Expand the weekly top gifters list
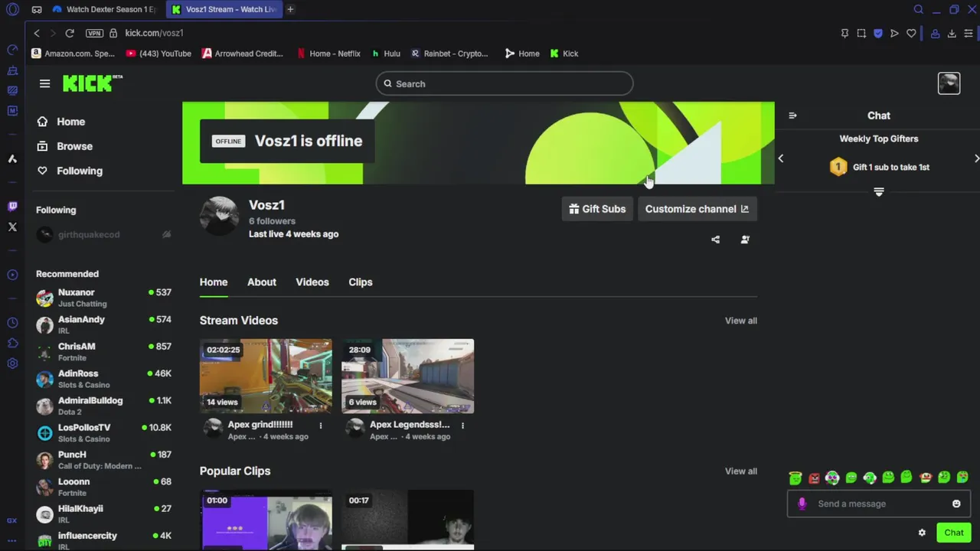980x551 pixels. click(x=879, y=192)
